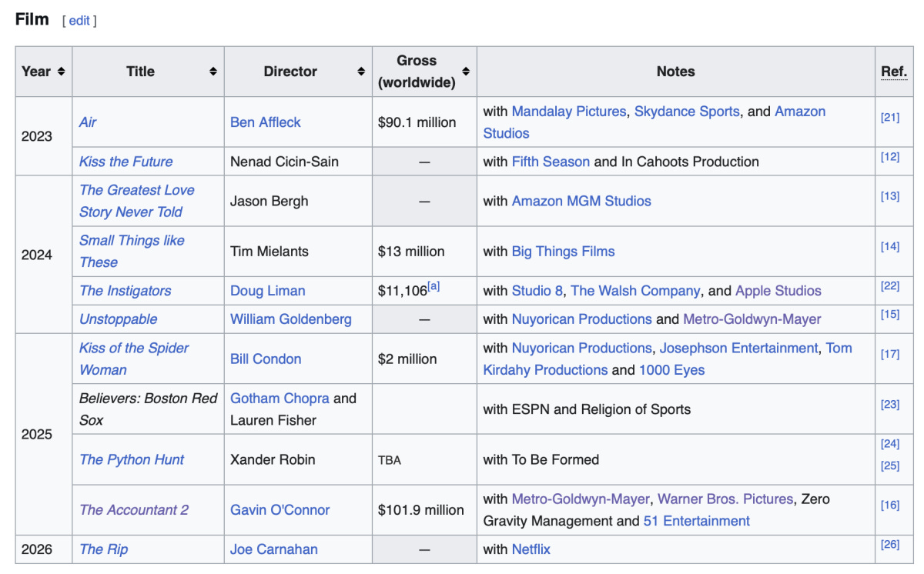Open Joe Carnahan director link
924x574 pixels.
274,549
